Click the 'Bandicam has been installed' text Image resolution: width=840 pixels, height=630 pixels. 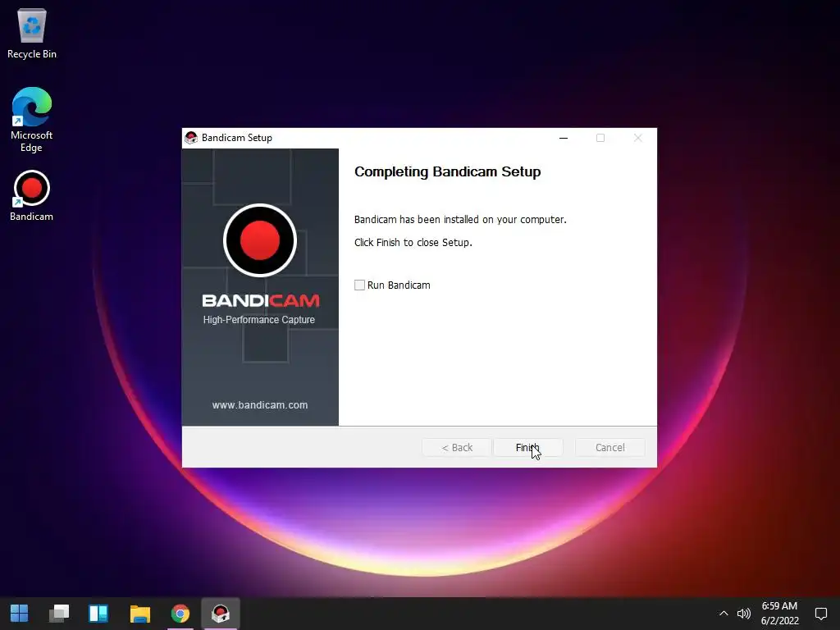(x=460, y=220)
